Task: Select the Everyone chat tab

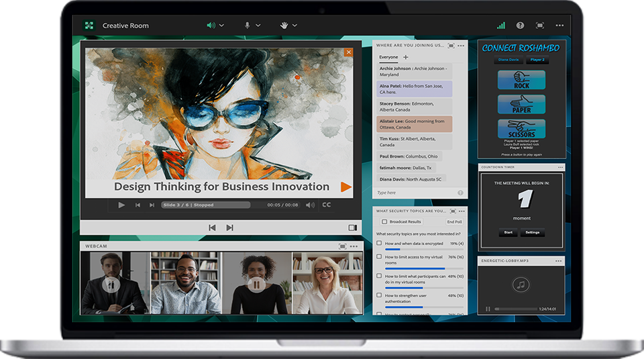Action: pyautogui.click(x=388, y=58)
